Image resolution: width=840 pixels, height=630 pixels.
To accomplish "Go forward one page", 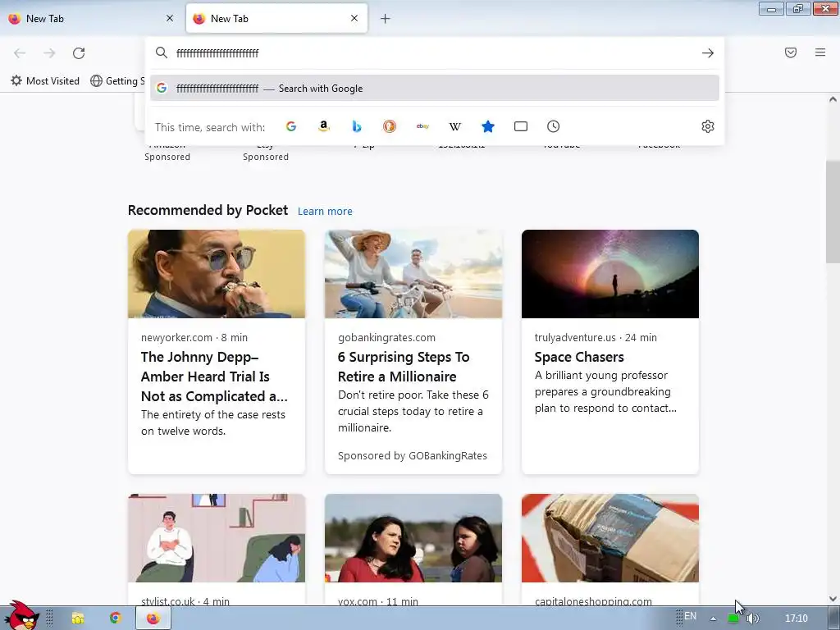I will 49,53.
